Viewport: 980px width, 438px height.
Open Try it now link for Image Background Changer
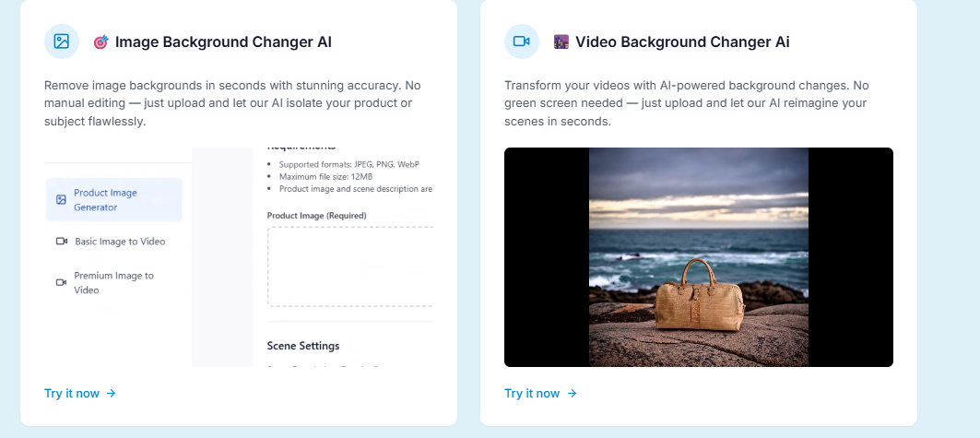click(x=80, y=393)
